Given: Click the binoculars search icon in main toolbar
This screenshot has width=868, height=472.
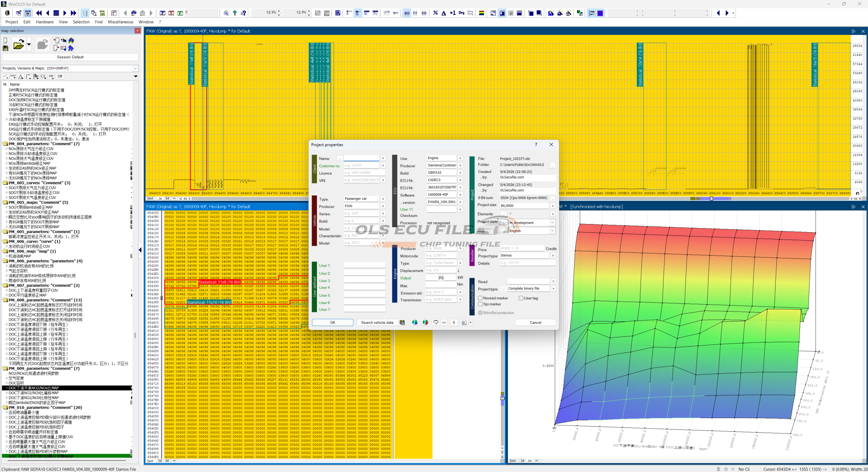Looking at the screenshot, I should (134, 13).
